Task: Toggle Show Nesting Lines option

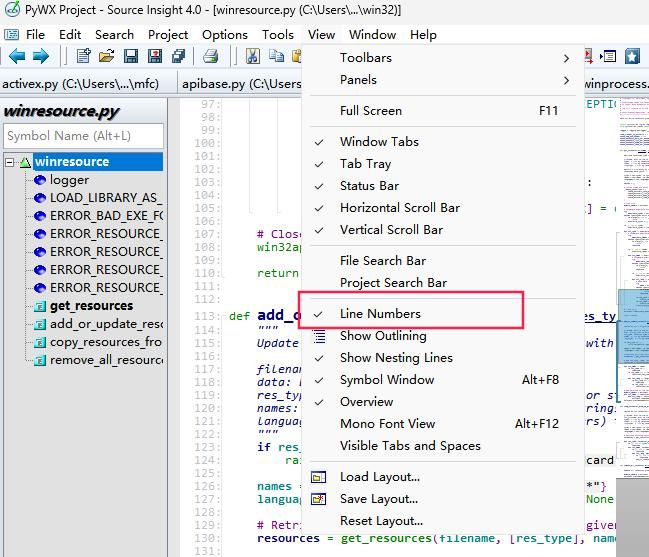Action: pyautogui.click(x=443, y=358)
